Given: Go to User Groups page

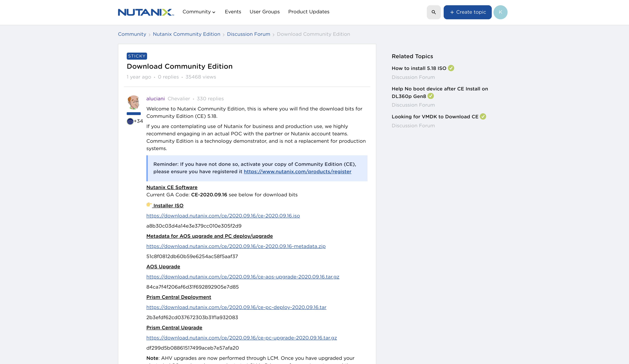Looking at the screenshot, I should (x=264, y=12).
